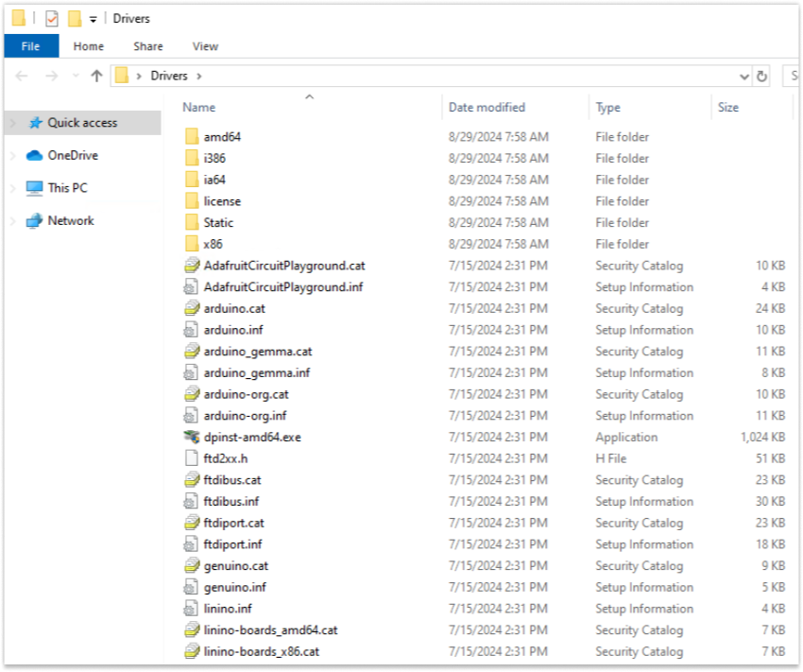Click the AdafruitCircuitPlayground.cat catalog icon
The height and width of the screenshot is (672, 803).
[192, 266]
